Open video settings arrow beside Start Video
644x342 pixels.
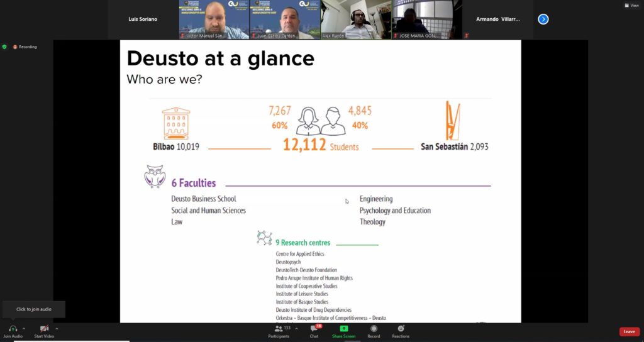[x=57, y=328]
